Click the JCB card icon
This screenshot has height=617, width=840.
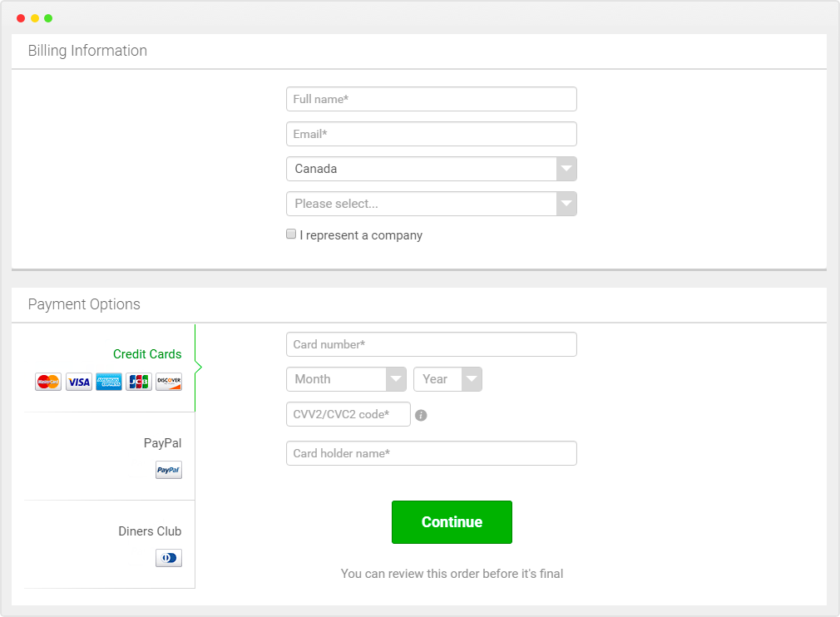139,382
